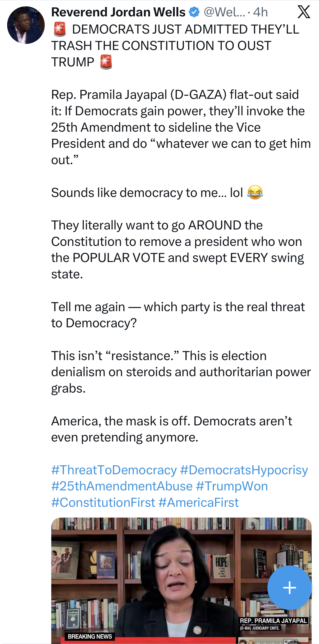
Task: Open Reverend Jordan Wells profile picture
Action: (x=26, y=25)
